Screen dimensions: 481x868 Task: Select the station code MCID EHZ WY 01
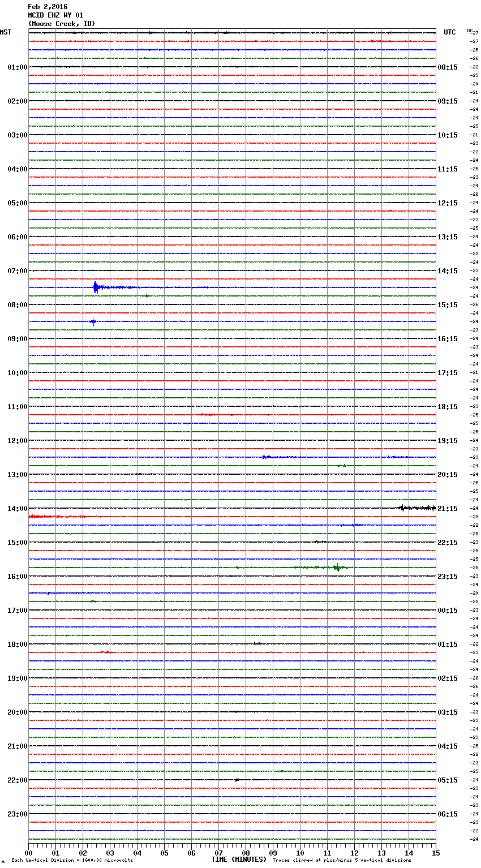[x=55, y=15]
